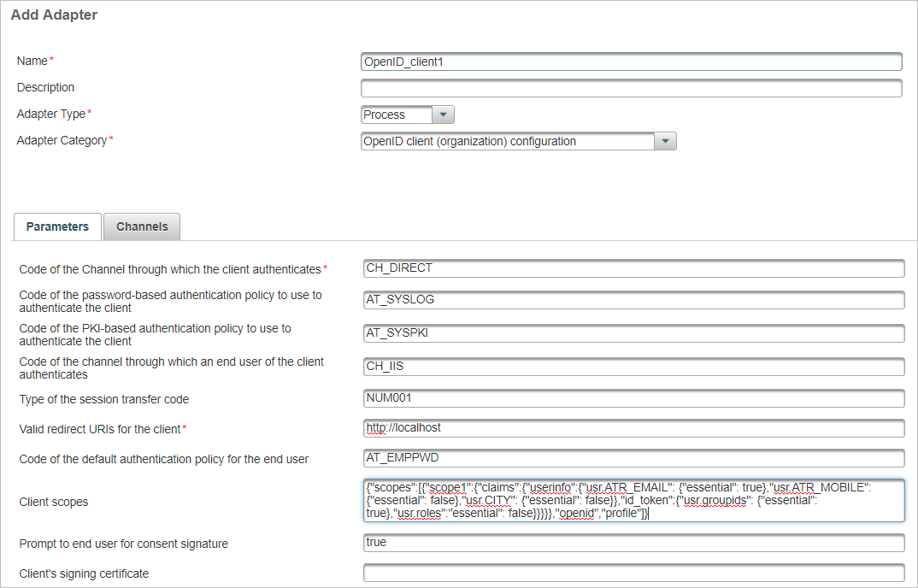The height and width of the screenshot is (588, 918).
Task: Focus the redirect URIs field with http://localhost
Action: pyautogui.click(x=633, y=428)
